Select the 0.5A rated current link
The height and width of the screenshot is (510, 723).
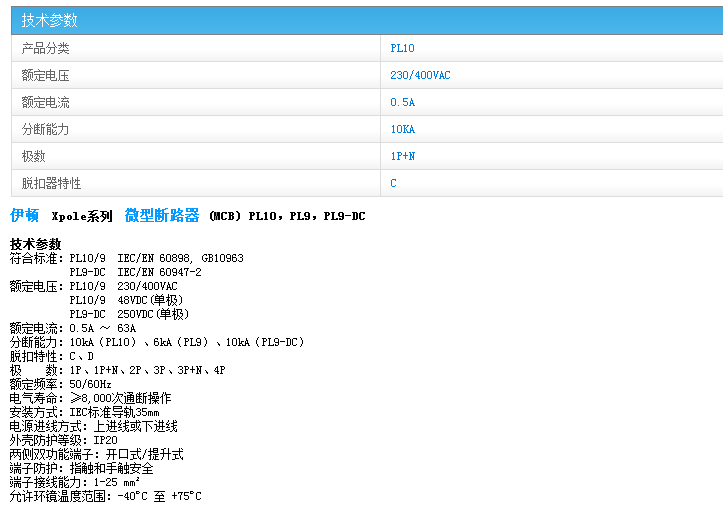(402, 102)
